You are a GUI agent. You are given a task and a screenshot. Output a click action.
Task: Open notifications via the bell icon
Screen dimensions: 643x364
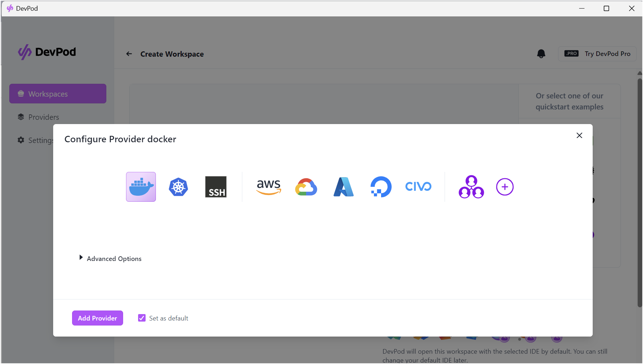(x=541, y=54)
